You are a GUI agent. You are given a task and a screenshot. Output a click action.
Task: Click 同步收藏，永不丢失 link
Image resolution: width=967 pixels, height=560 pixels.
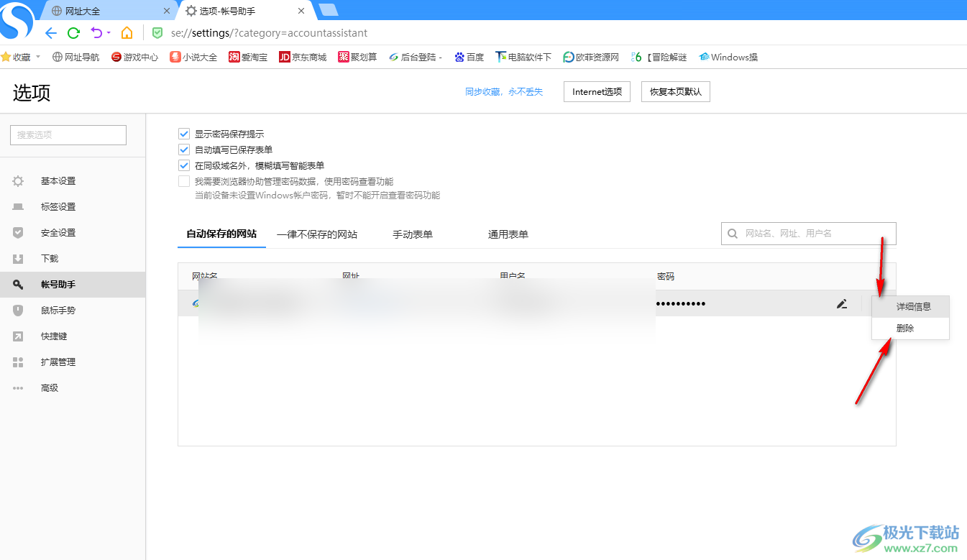click(x=504, y=92)
